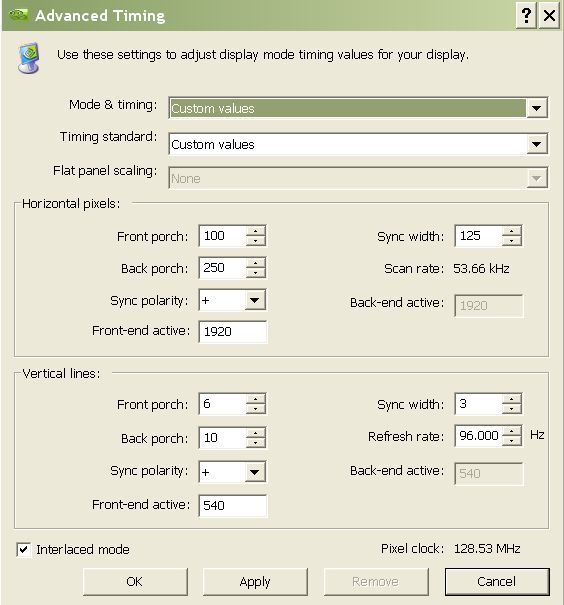The height and width of the screenshot is (605, 564).
Task: Open vertical Sync polarity dropdown
Action: (x=255, y=471)
